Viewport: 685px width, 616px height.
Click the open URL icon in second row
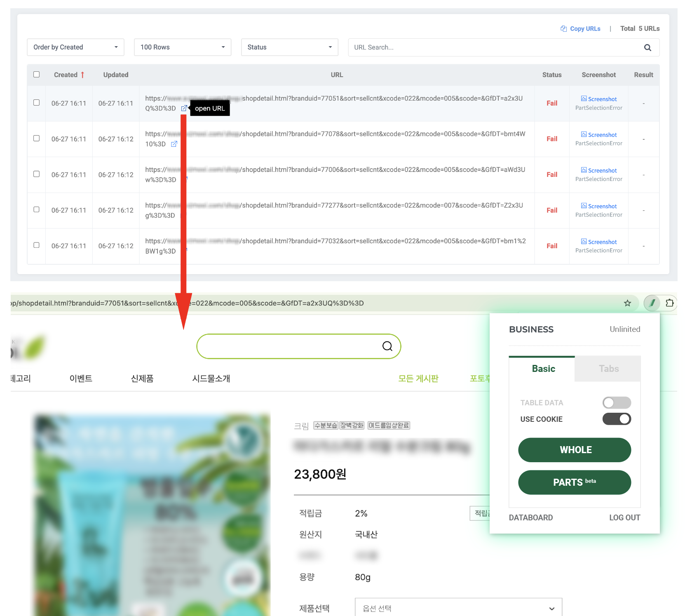[174, 144]
